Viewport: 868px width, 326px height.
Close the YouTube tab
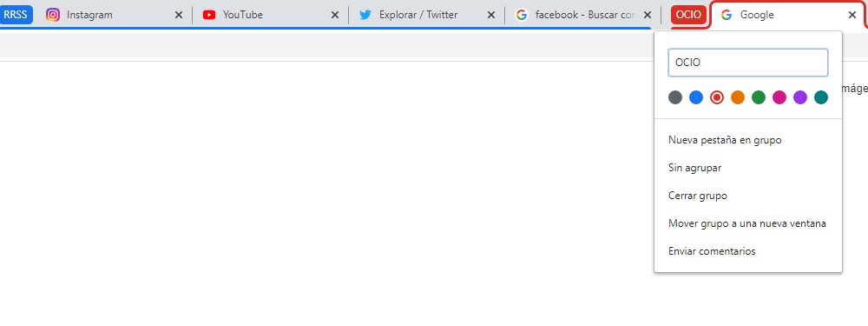(335, 15)
